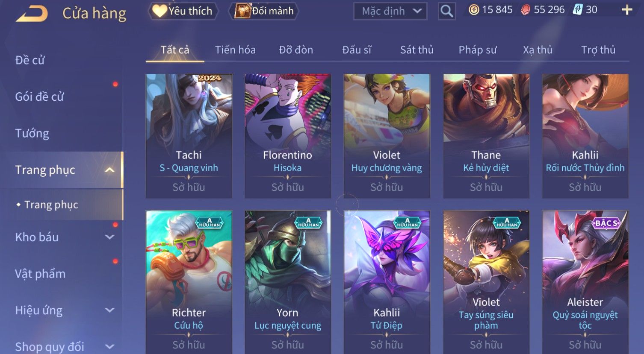
Task: Open the magnifier search icon
Action: [446, 11]
